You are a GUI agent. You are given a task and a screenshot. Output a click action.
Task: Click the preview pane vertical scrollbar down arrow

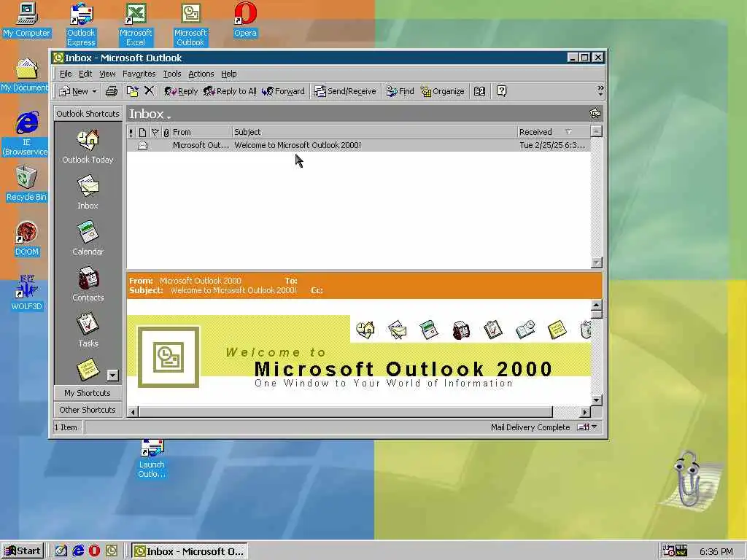[597, 400]
